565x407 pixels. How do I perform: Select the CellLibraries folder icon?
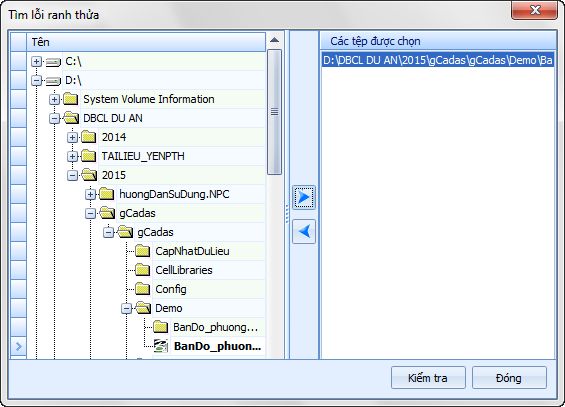click(143, 270)
